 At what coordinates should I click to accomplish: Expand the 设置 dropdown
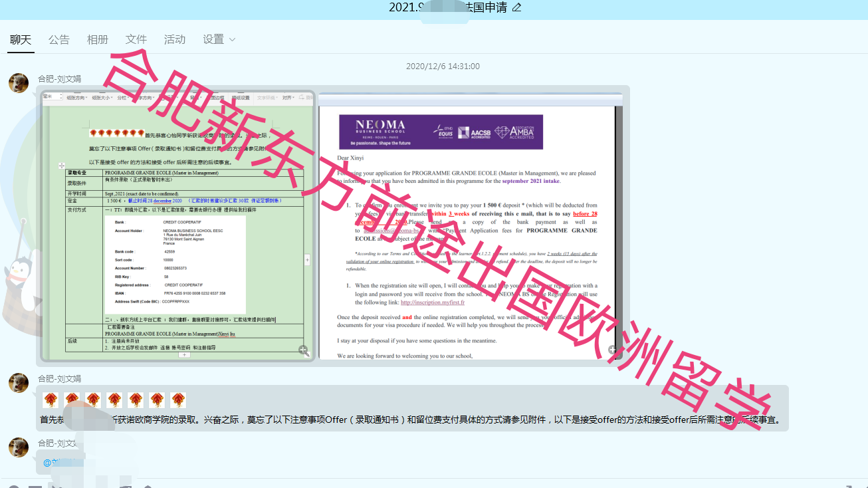(219, 40)
